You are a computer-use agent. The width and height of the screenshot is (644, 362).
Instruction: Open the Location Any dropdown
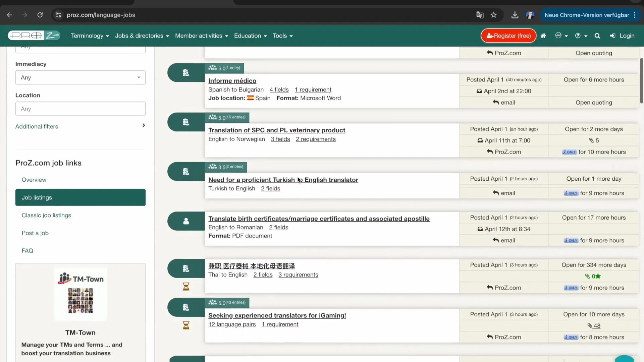coord(80,109)
